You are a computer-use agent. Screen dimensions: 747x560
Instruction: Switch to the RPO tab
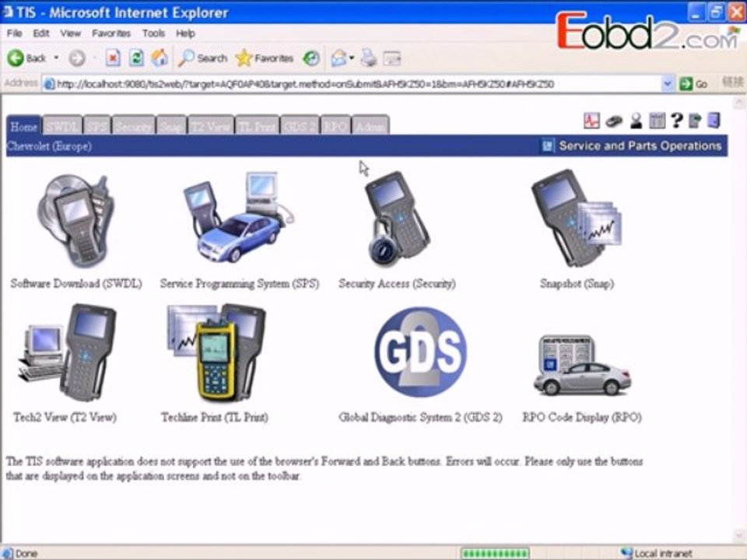point(335,126)
